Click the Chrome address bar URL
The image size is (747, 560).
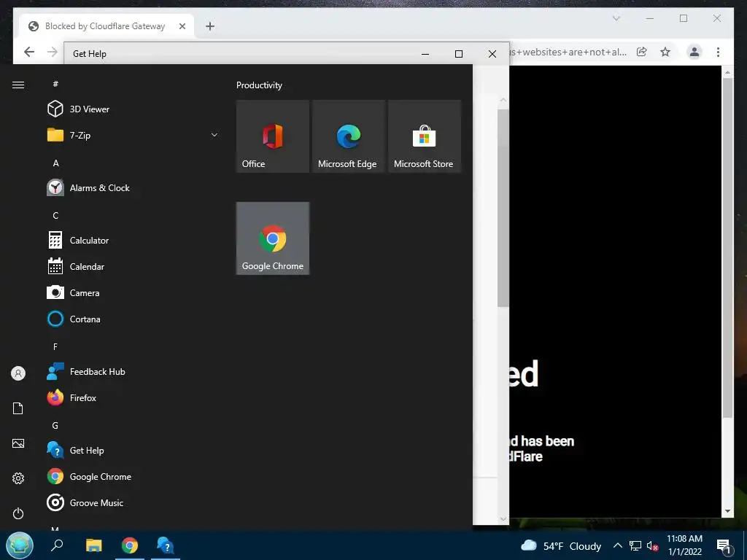click(x=568, y=52)
